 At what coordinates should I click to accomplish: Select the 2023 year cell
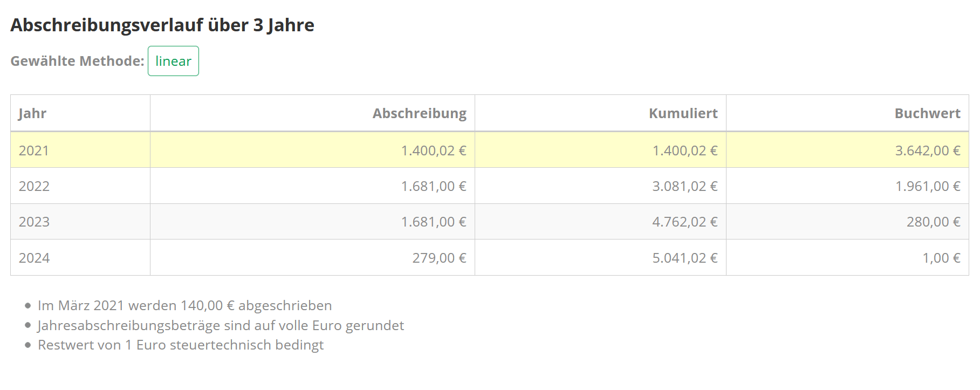click(x=34, y=222)
